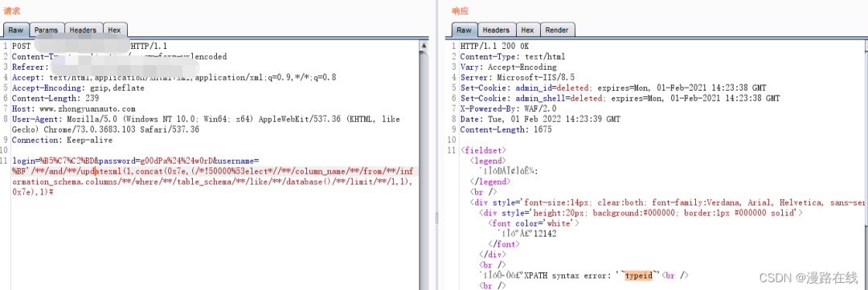Show the response Hex tab
Viewport: 868px width, 290px height.
point(527,30)
